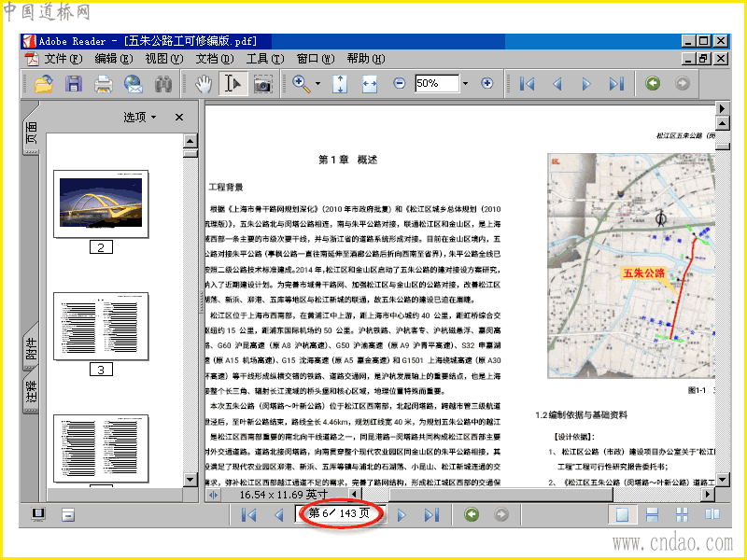Toggle full screen view icon bottom-left
This screenshot has width=747, height=560.
point(38,514)
